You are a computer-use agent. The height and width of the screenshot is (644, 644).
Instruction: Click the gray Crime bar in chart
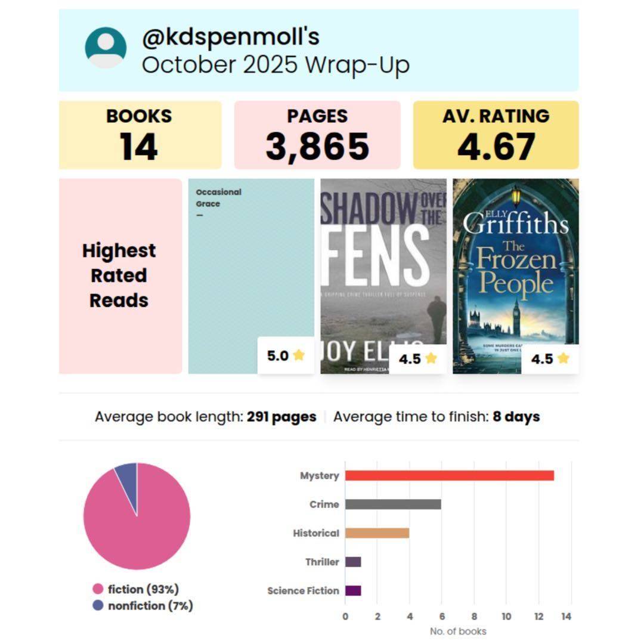pos(392,504)
